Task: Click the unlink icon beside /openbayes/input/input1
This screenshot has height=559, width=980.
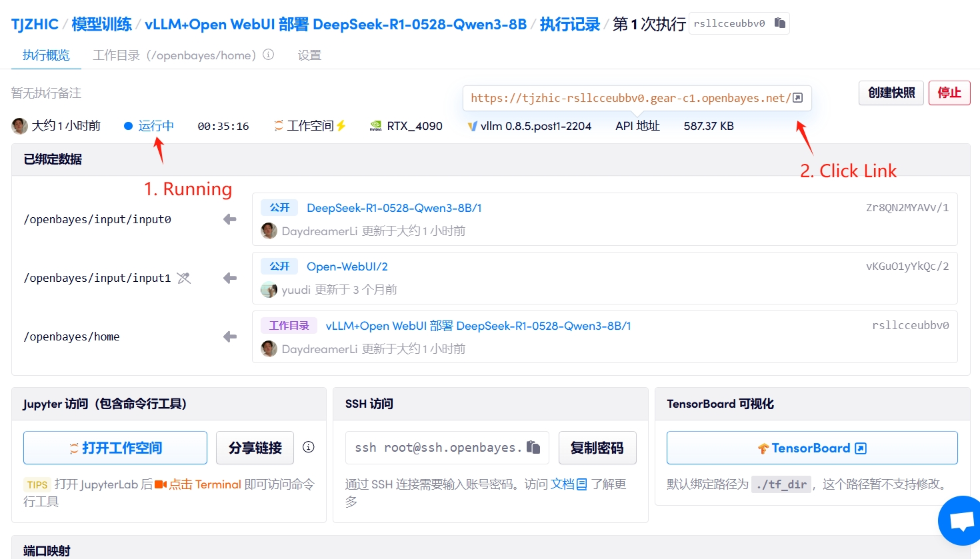Action: tap(184, 278)
